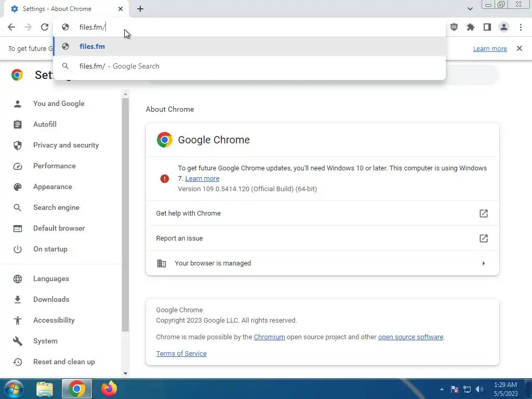
Task: Click the sidebar scrollbar thumb
Action: pyautogui.click(x=125, y=215)
